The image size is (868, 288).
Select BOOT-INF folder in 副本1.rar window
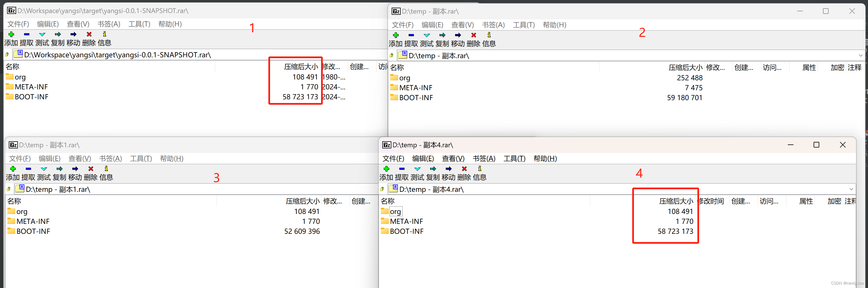pos(33,231)
